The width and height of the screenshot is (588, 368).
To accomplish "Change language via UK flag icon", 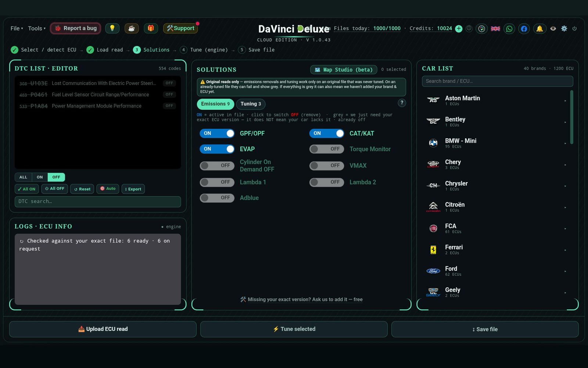I will pyautogui.click(x=495, y=29).
